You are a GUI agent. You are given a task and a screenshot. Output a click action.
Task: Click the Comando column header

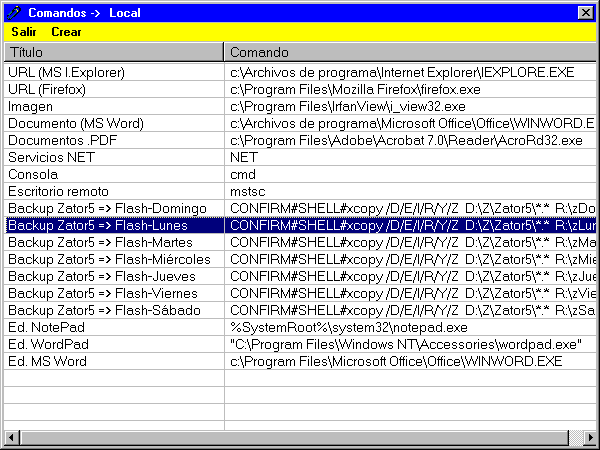(408, 51)
